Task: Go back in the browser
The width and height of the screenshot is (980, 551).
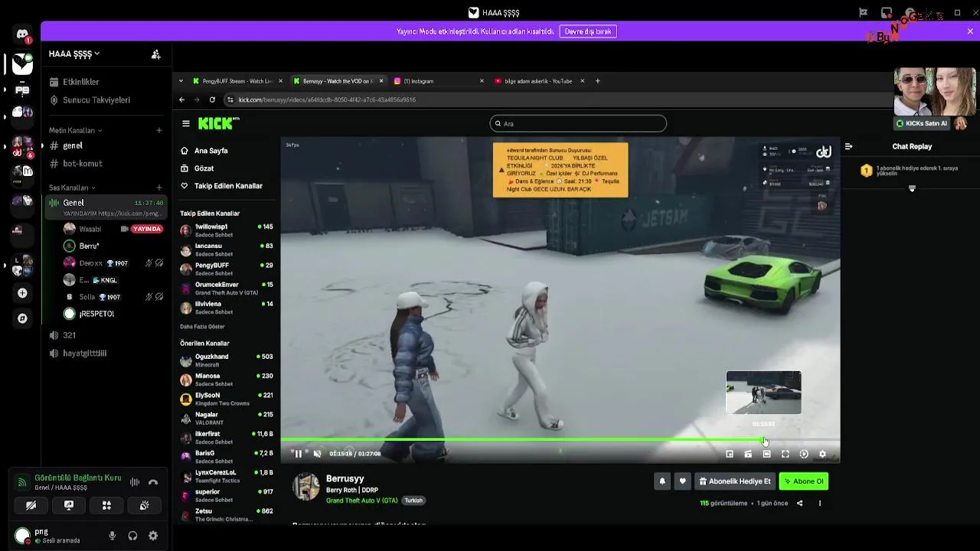Action: coord(181,99)
